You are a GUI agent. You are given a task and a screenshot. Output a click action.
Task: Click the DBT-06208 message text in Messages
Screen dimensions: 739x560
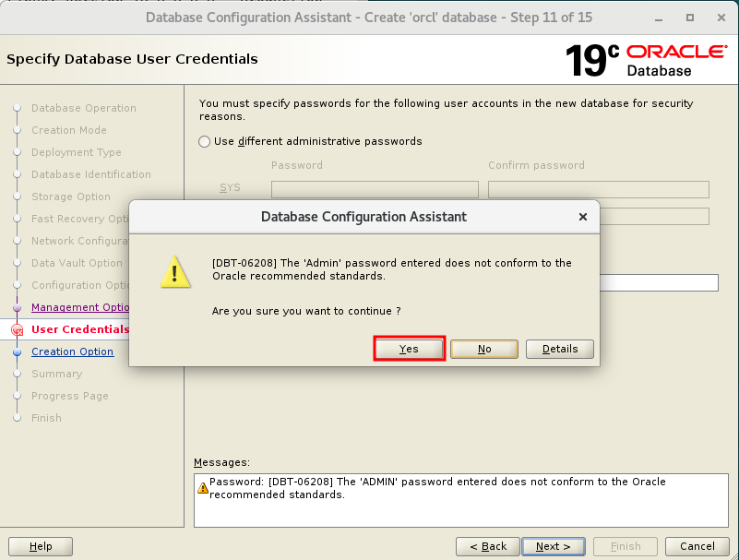click(x=437, y=488)
